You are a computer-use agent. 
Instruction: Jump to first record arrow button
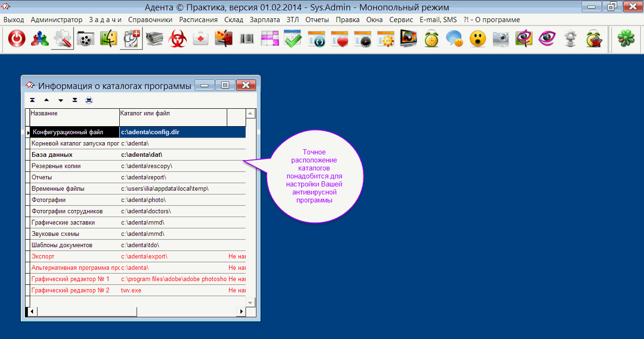click(32, 100)
